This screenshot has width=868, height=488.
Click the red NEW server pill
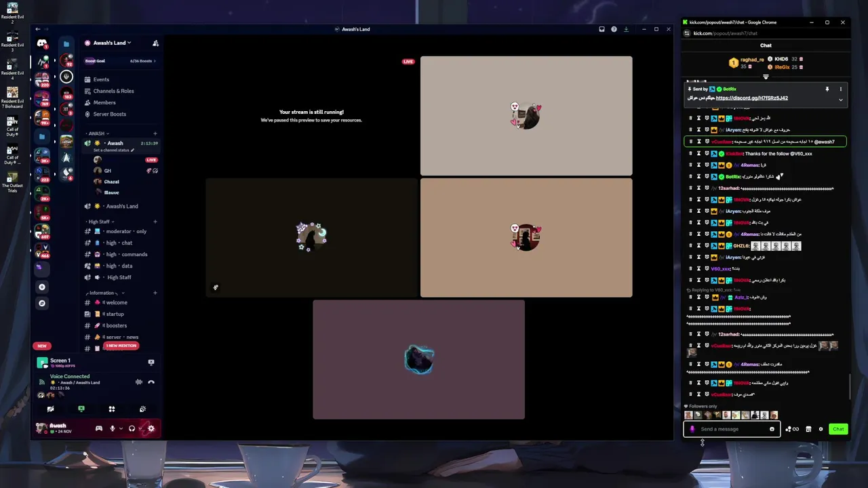tap(42, 346)
